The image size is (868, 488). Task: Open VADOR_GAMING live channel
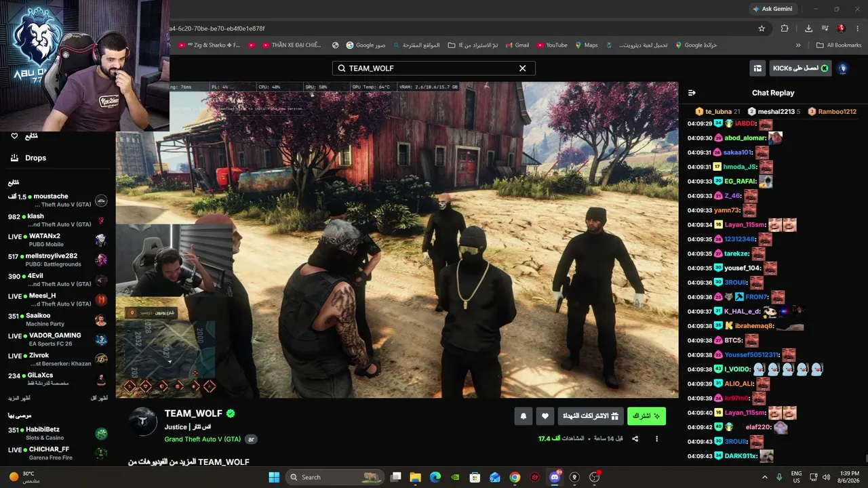click(x=58, y=340)
